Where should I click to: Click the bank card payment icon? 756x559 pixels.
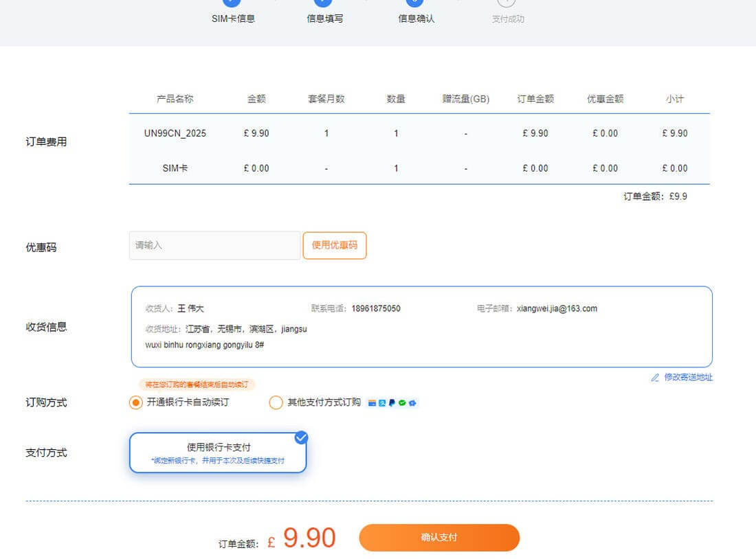(x=373, y=403)
